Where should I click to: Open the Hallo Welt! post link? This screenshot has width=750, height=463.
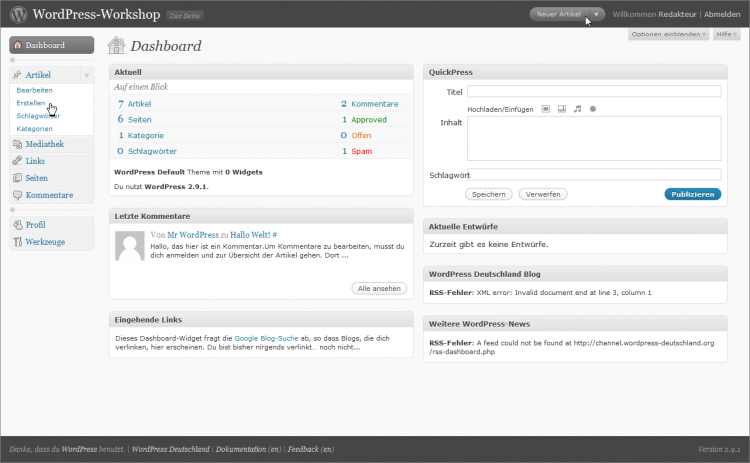(250, 235)
